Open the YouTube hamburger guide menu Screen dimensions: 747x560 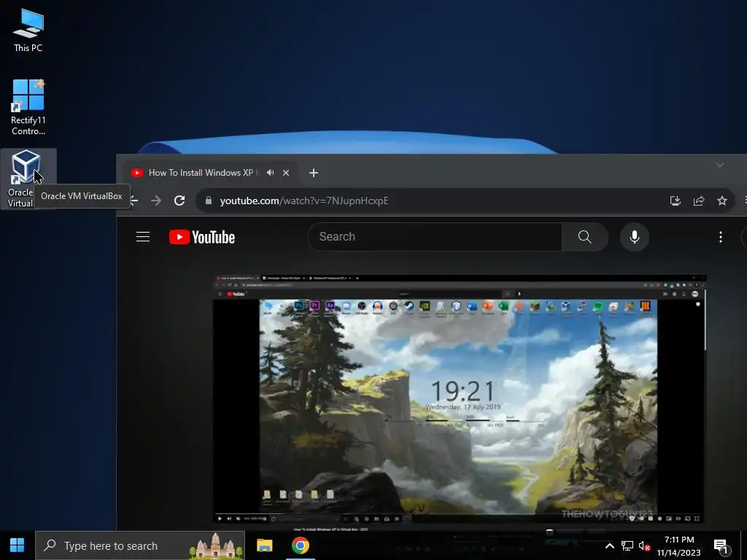click(x=143, y=237)
